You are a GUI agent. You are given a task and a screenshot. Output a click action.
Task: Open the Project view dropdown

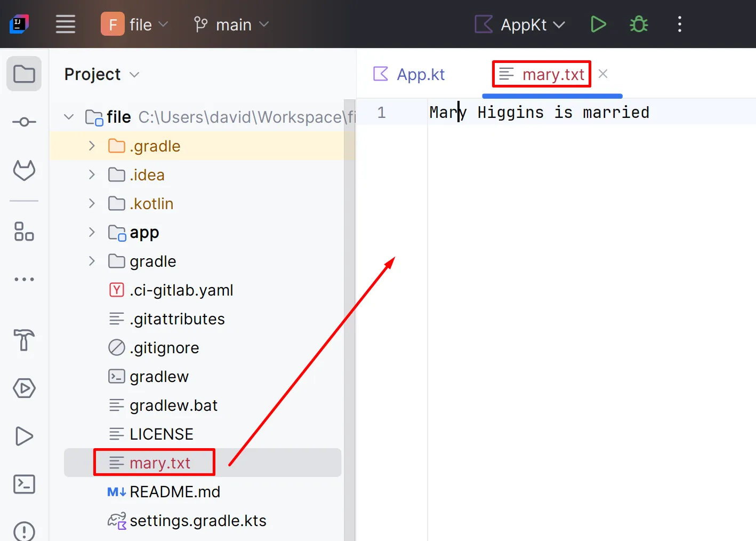click(102, 74)
